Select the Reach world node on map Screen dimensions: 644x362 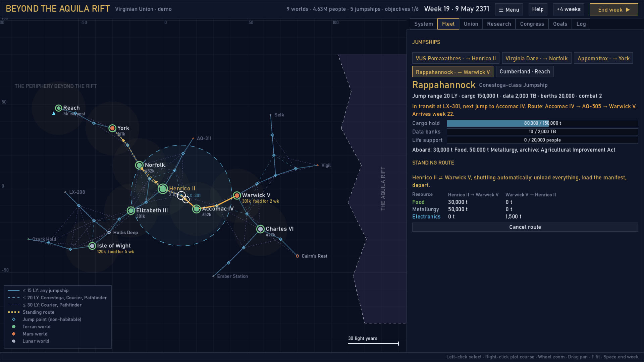point(59,108)
